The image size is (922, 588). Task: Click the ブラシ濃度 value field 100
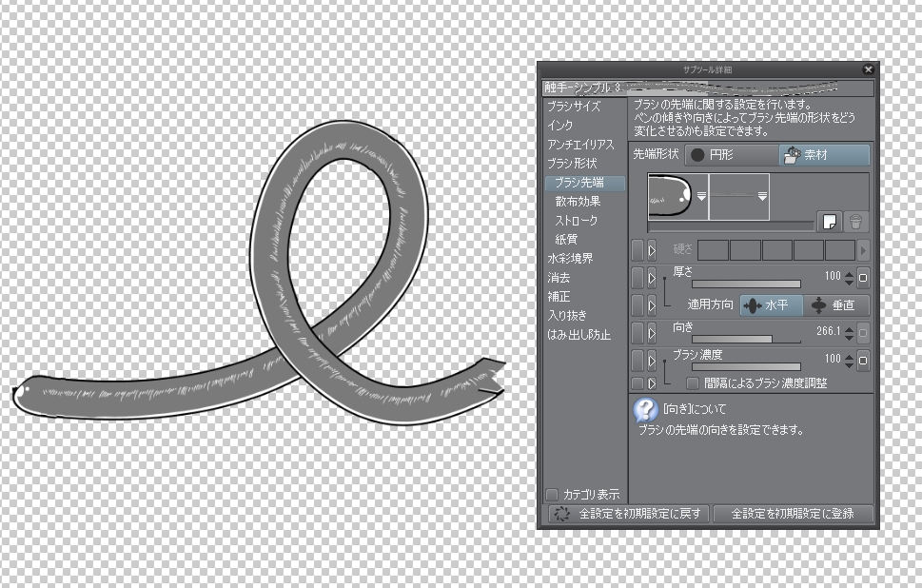(x=832, y=358)
